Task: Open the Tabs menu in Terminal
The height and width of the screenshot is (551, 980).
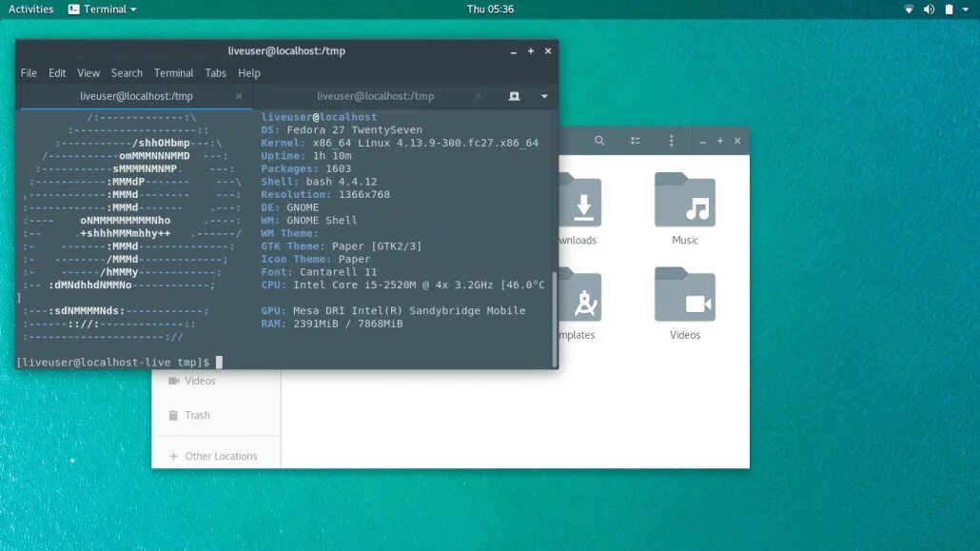Action: [216, 73]
